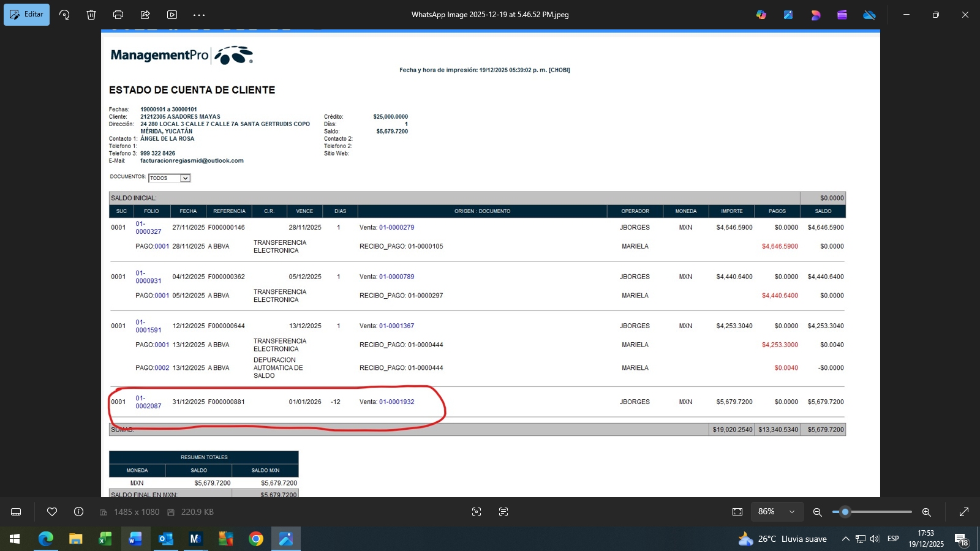Open the 26°C Lluvia suave weather widget
The width and height of the screenshot is (980, 551).
[783, 539]
